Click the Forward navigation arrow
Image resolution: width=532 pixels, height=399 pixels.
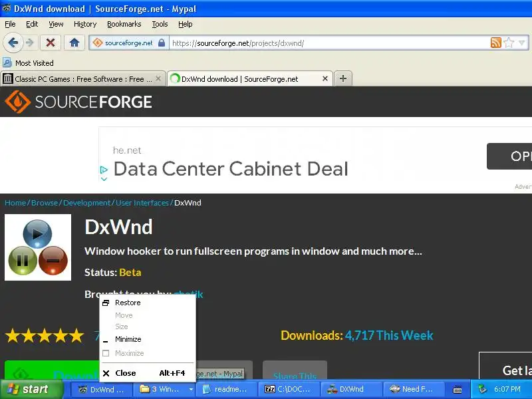coord(30,43)
